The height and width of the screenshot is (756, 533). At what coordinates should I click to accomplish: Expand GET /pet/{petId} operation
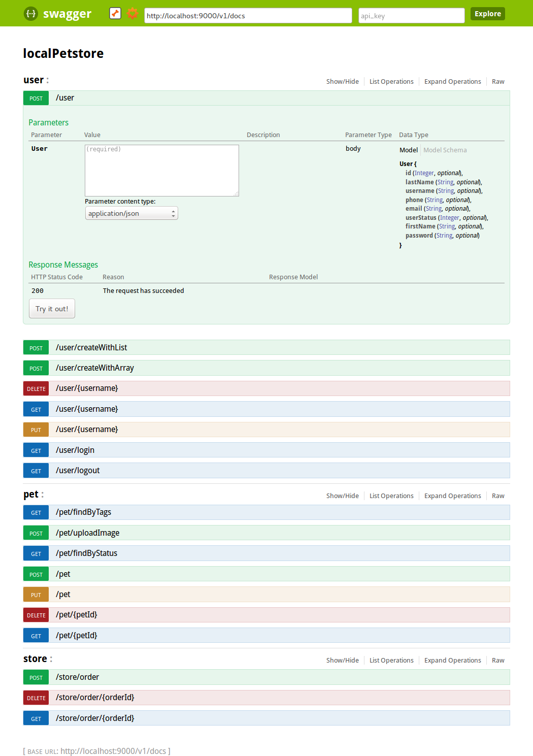(x=266, y=636)
